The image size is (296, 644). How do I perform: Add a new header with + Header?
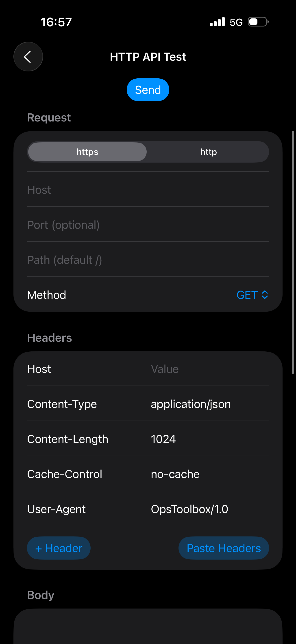click(x=59, y=548)
